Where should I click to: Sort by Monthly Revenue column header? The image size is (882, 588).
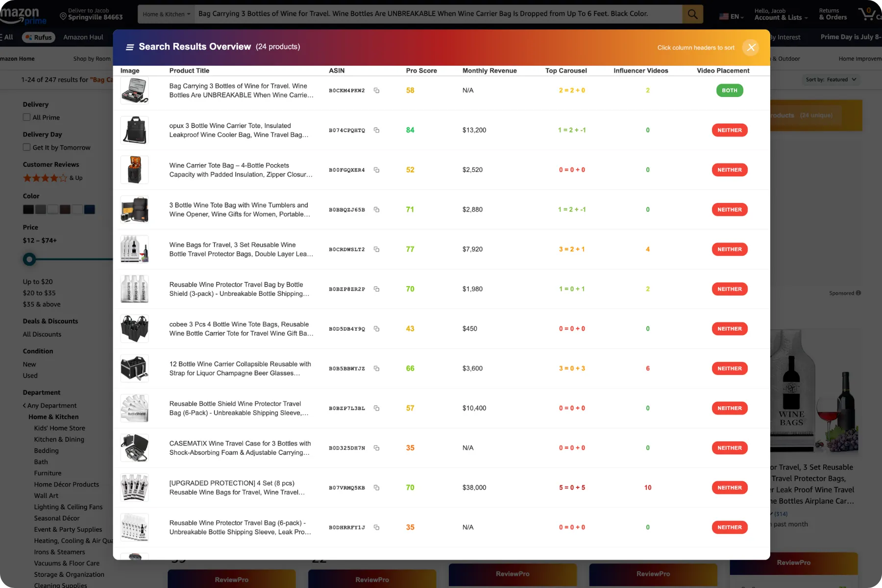coord(490,71)
